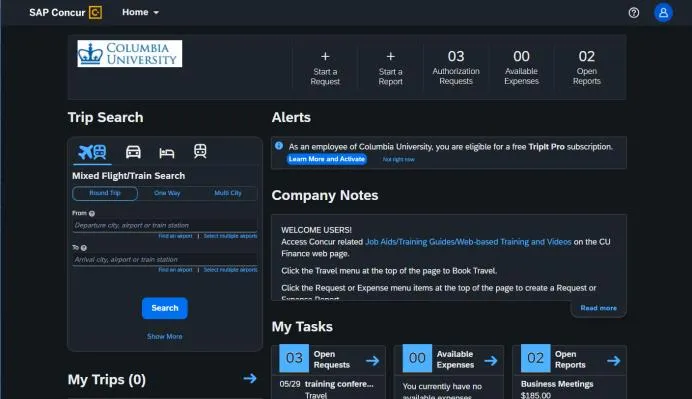Screen dimensions: 692x399
Task: Click the help icon next to From
Action: pyautogui.click(x=92, y=214)
